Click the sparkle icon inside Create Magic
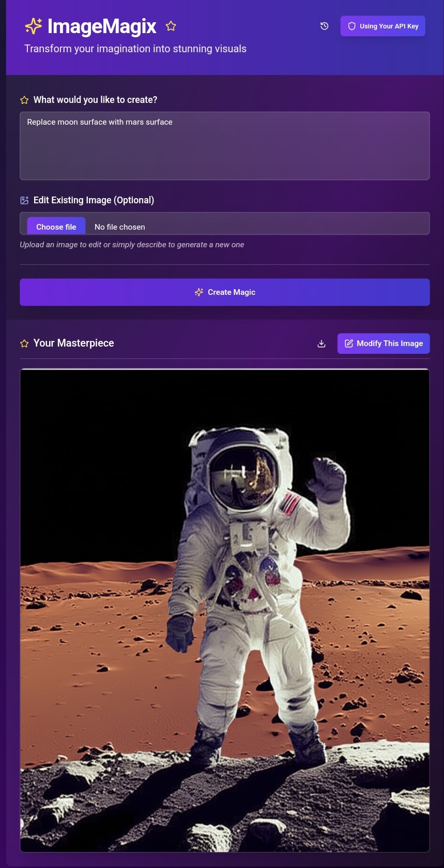444x868 pixels. point(199,292)
